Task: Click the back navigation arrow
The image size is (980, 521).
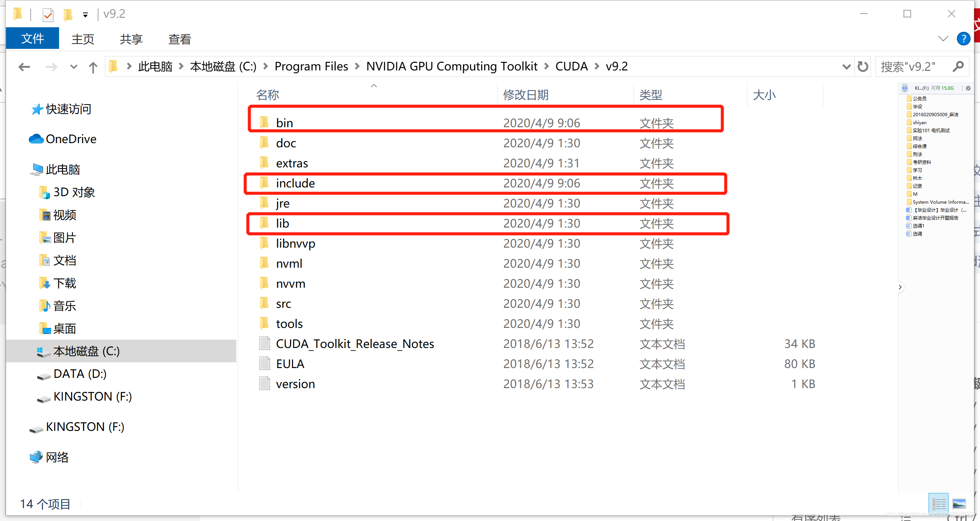Action: click(x=24, y=67)
